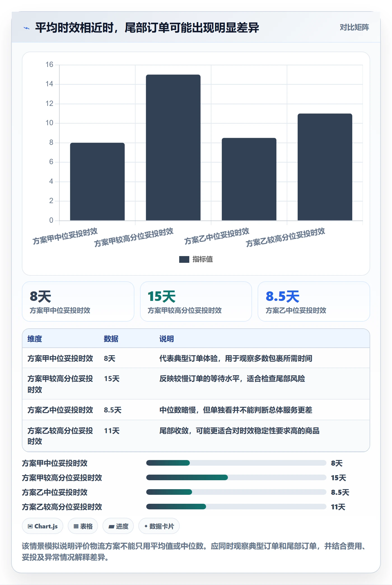Click the lightning icon beside the title
Screen dimensions: 392x585
click(x=27, y=28)
